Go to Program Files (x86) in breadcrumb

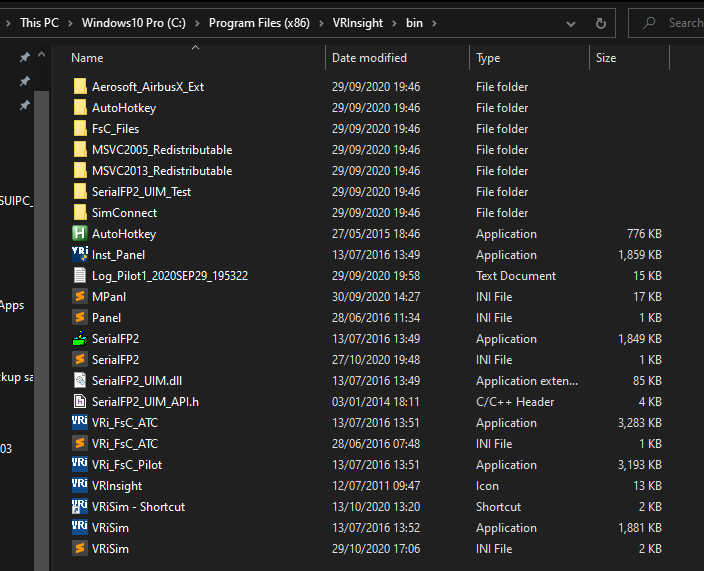coord(259,23)
